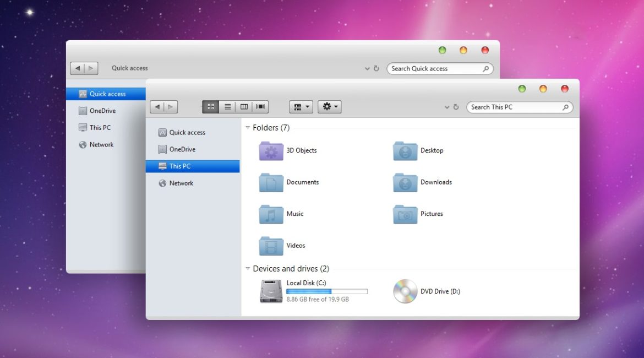Open the gear settings dropdown
This screenshot has width=644, height=358.
330,107
